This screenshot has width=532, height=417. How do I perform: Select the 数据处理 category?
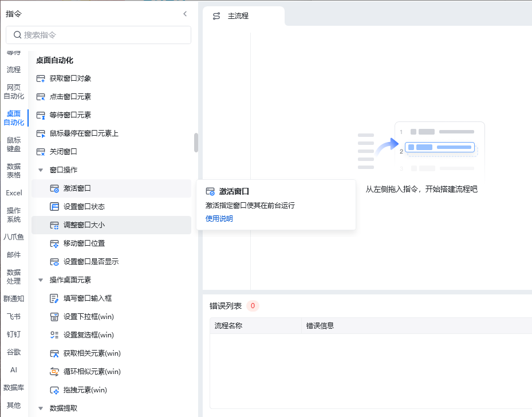(x=14, y=277)
